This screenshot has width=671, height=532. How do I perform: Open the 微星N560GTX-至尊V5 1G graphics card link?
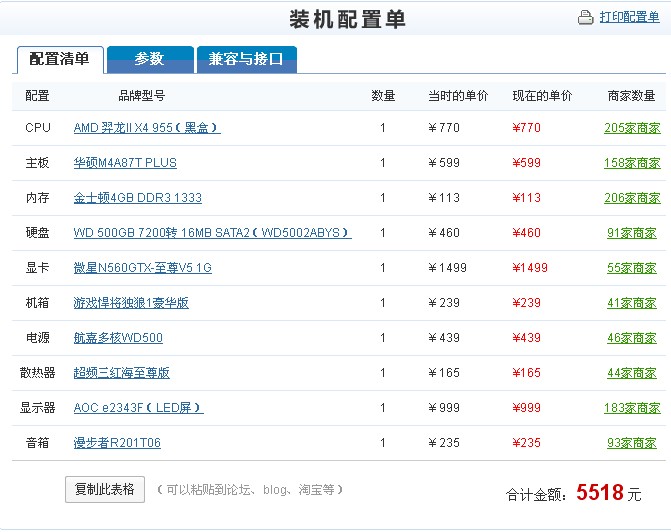(143, 268)
